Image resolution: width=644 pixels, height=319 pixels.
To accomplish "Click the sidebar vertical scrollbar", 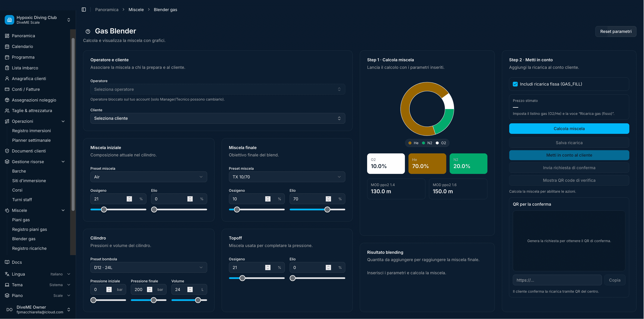I will 73,124.
